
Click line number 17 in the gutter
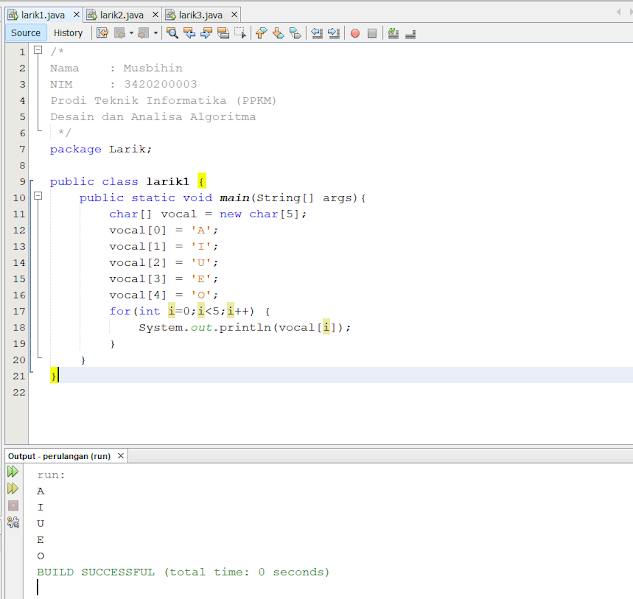point(19,312)
